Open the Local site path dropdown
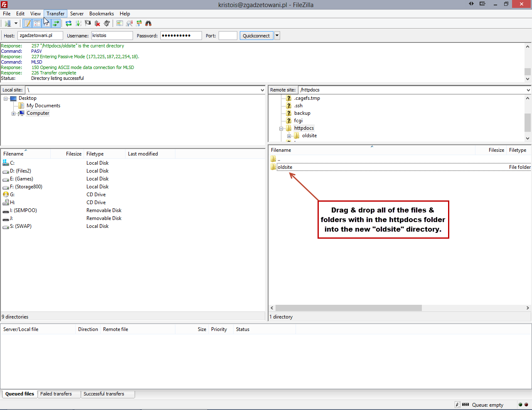The width and height of the screenshot is (532, 410). [262, 90]
